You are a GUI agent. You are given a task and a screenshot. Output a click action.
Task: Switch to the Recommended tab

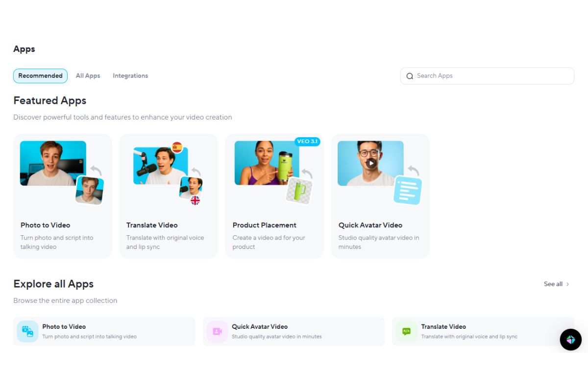40,76
